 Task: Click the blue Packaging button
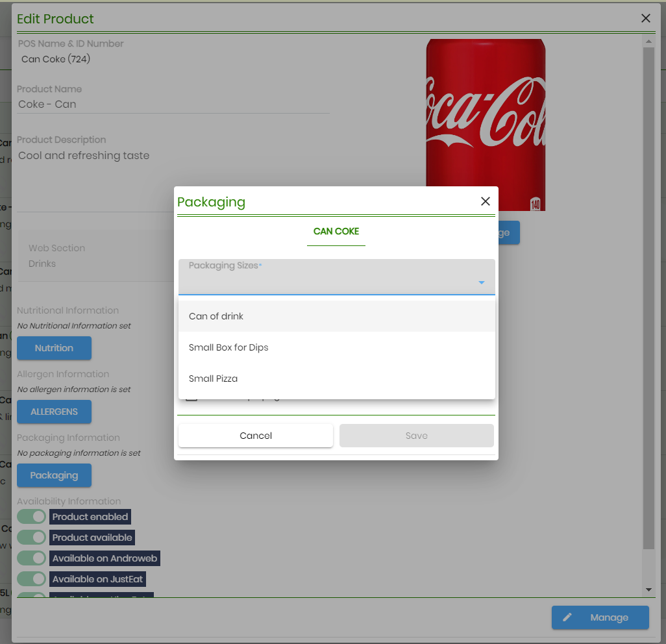54,475
